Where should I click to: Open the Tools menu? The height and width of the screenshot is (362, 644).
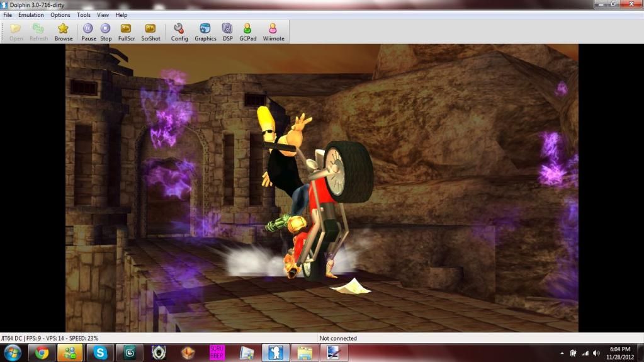point(83,14)
